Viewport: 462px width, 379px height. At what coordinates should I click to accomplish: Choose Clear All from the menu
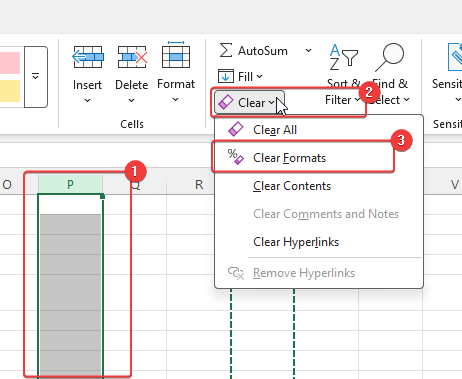click(319, 130)
